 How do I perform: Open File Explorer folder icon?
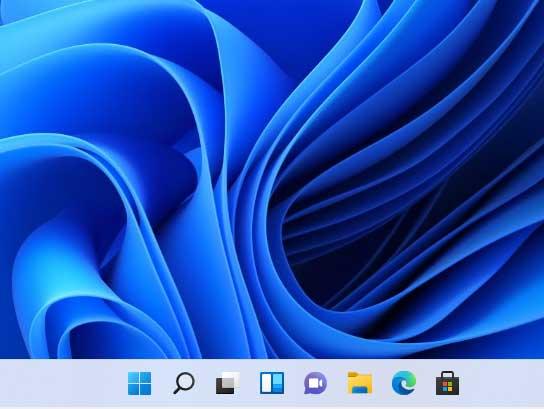coord(360,383)
